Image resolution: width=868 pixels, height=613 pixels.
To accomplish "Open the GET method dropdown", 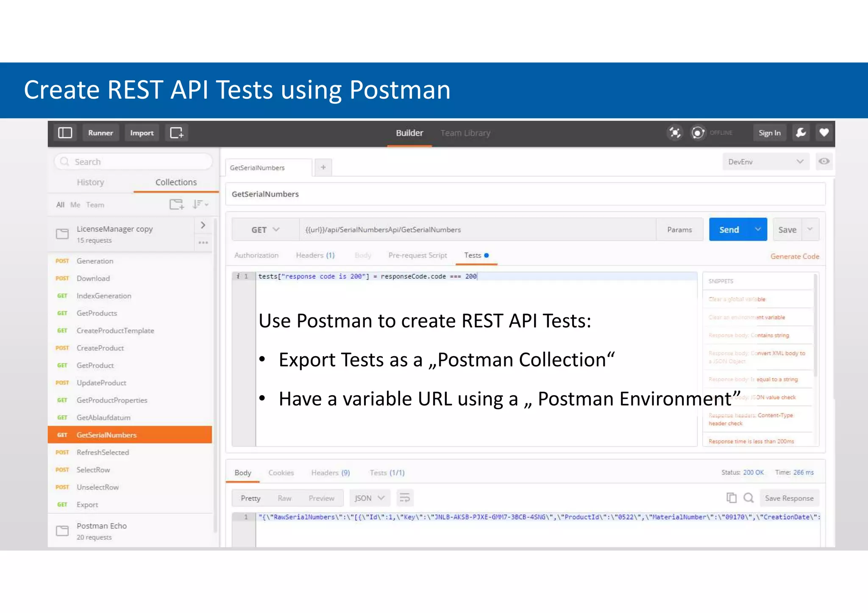I will [x=266, y=230].
